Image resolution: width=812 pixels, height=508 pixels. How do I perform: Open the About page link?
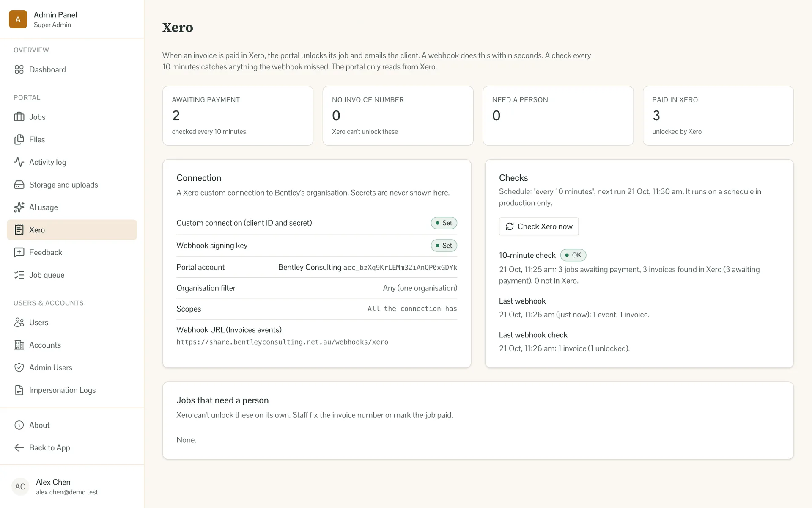[72, 425]
